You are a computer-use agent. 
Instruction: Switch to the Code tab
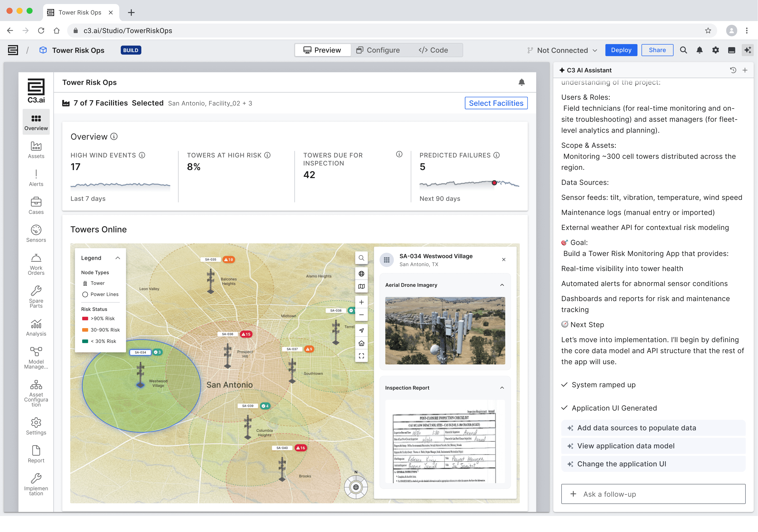coord(433,50)
